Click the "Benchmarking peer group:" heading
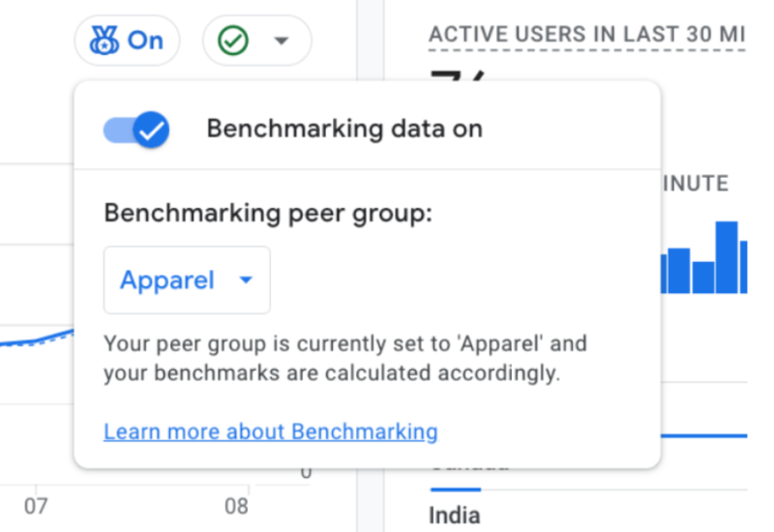 click(x=268, y=214)
